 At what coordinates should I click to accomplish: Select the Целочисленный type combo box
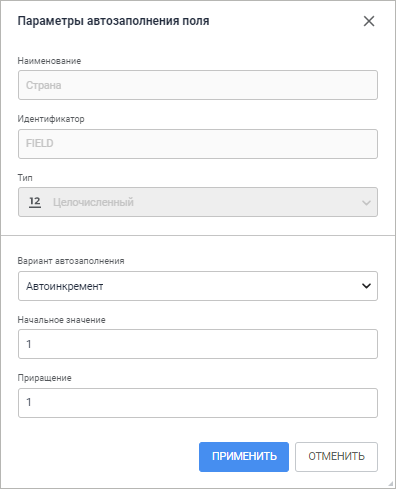[x=198, y=202]
